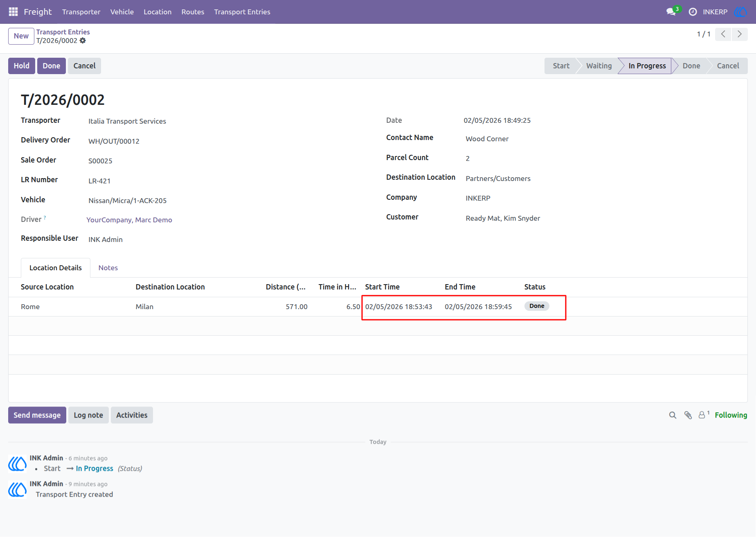Show followers list person icon
756x538 pixels.
click(702, 415)
